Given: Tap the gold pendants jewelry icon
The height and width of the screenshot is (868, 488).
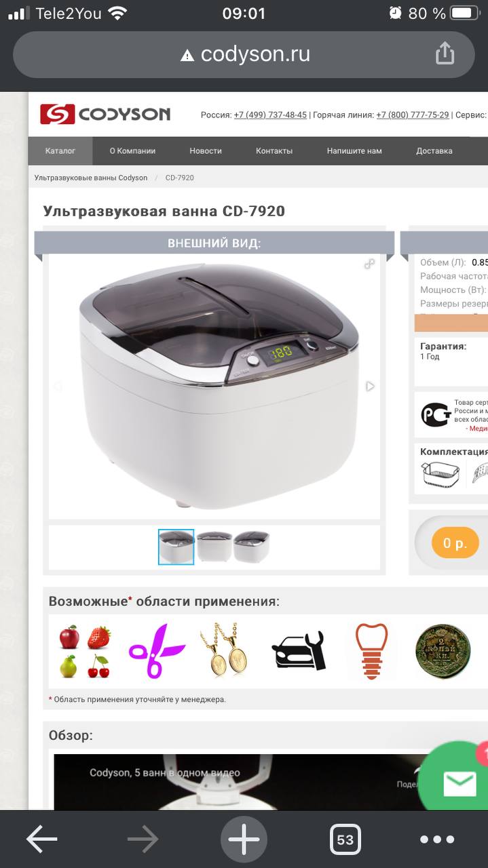Looking at the screenshot, I should [x=224, y=651].
